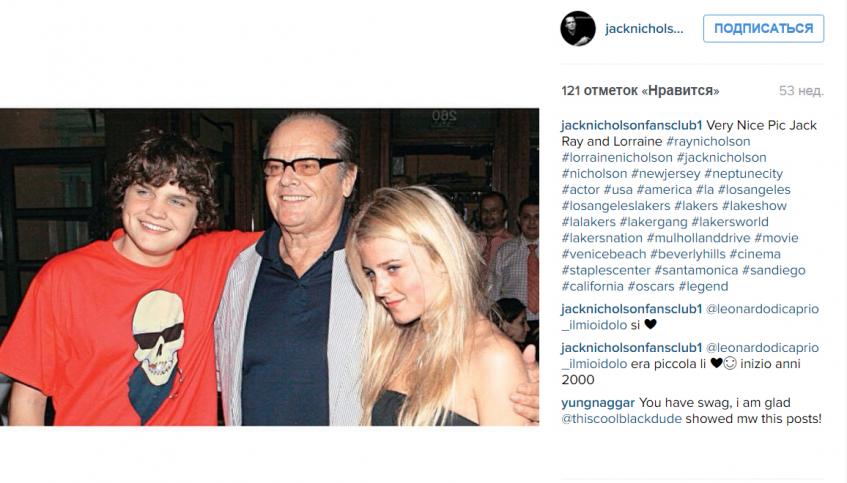Open the #raynicholson hashtag

coord(708,142)
